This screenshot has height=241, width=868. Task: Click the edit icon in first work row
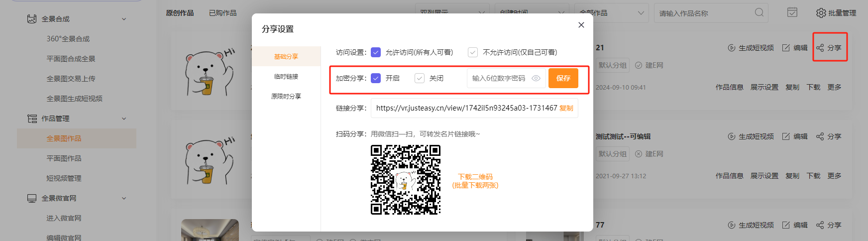tap(786, 48)
